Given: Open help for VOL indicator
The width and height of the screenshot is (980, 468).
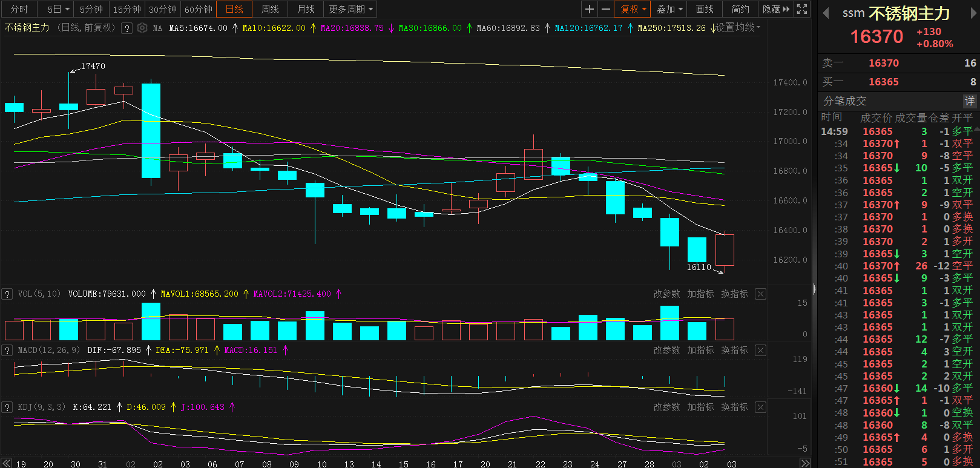Looking at the screenshot, I should 7,294.
